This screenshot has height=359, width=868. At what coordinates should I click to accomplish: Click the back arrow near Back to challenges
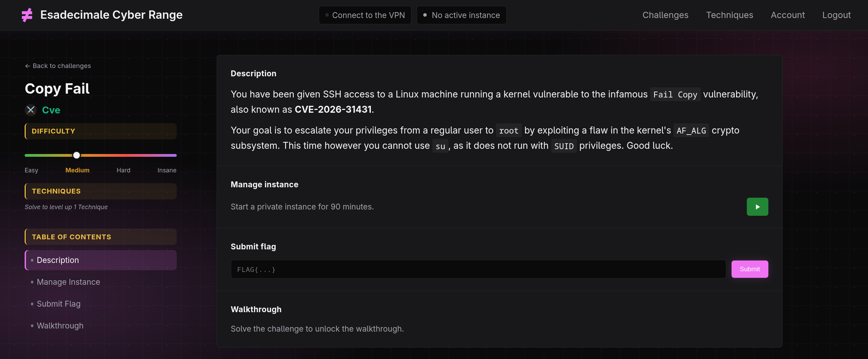point(27,66)
